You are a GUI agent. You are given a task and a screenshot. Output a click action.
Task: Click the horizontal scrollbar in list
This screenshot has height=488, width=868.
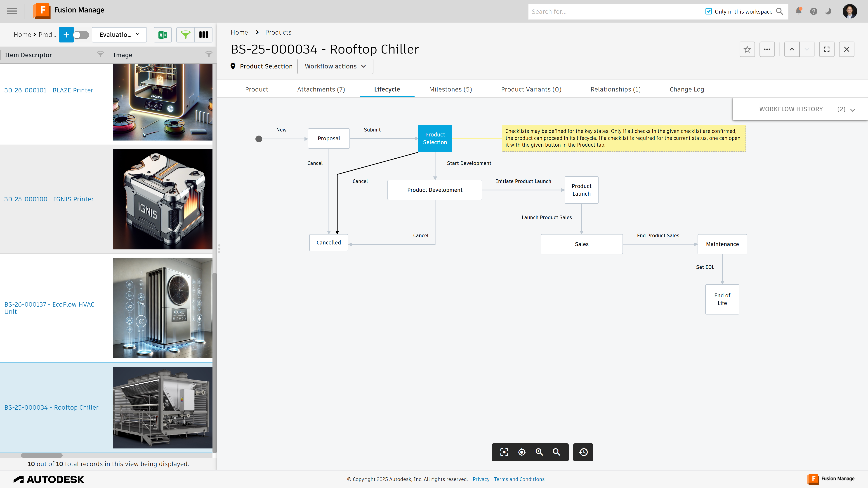pyautogui.click(x=42, y=455)
